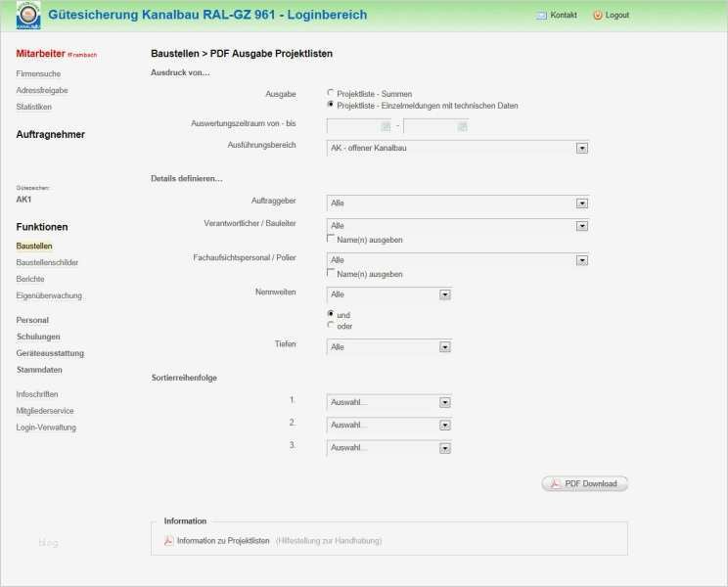Open calendar picker for end date
The height and width of the screenshot is (587, 728).
pyautogui.click(x=462, y=126)
